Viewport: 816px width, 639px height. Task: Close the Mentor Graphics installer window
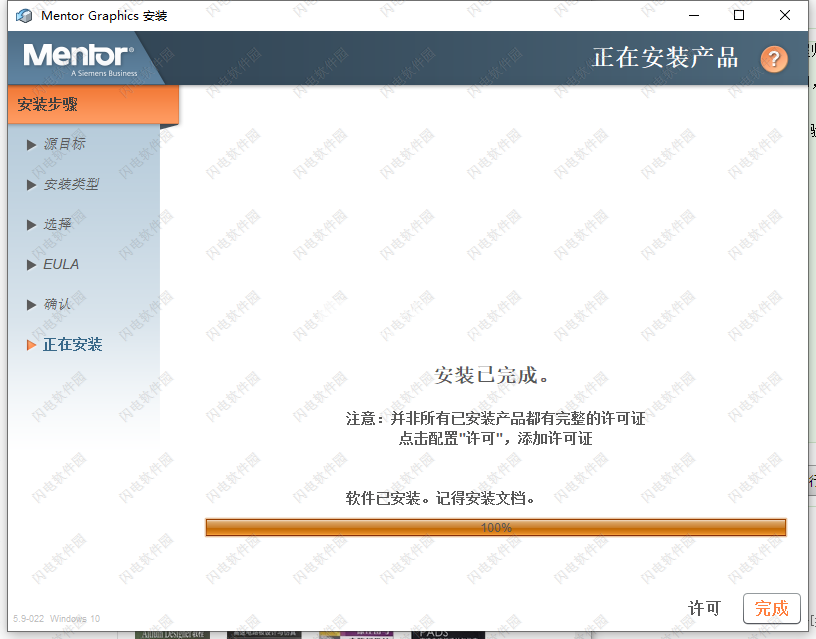785,16
